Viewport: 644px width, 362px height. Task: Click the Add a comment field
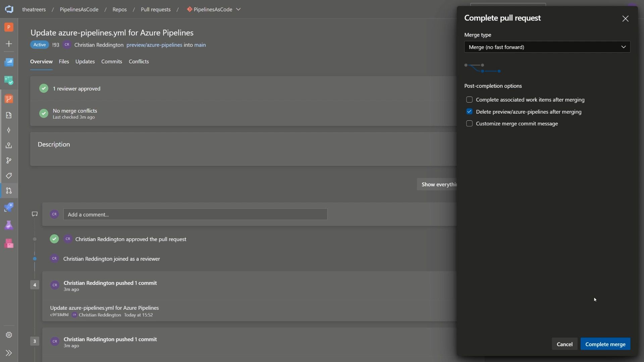tap(195, 215)
